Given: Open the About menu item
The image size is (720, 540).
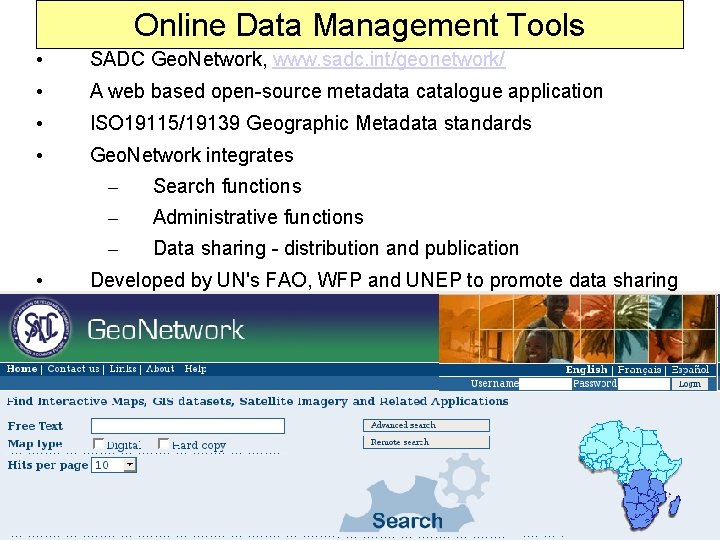Looking at the screenshot, I should point(160,369).
